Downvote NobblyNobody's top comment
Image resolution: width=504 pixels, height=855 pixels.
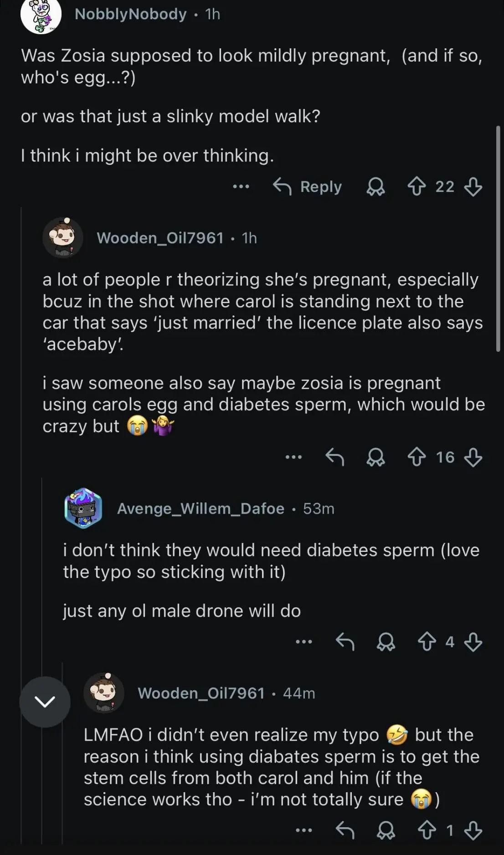[473, 186]
